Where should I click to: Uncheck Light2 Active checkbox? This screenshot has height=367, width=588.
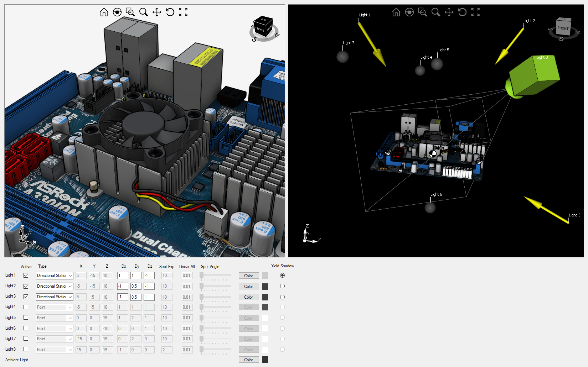click(x=26, y=286)
